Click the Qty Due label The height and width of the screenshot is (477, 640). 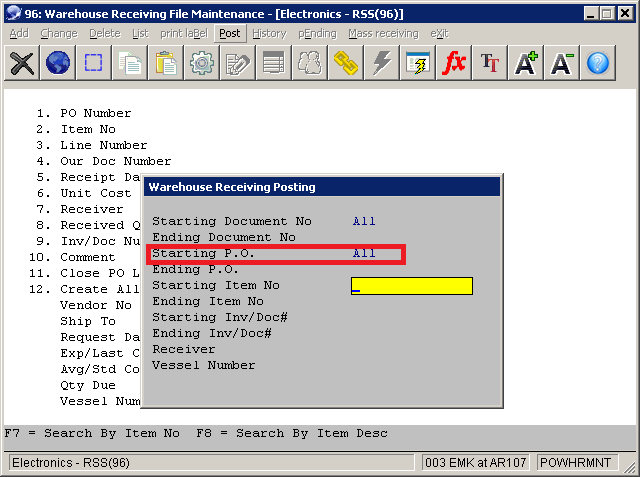pyautogui.click(x=88, y=385)
